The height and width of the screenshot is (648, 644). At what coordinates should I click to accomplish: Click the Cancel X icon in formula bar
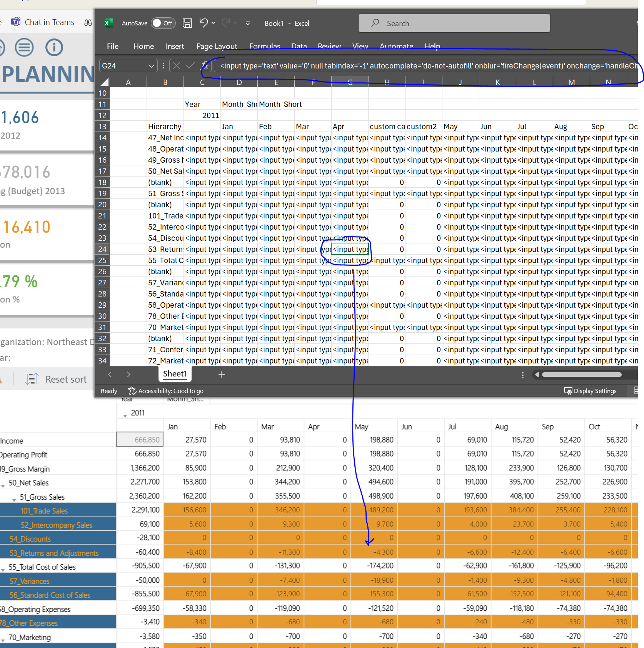[x=177, y=66]
